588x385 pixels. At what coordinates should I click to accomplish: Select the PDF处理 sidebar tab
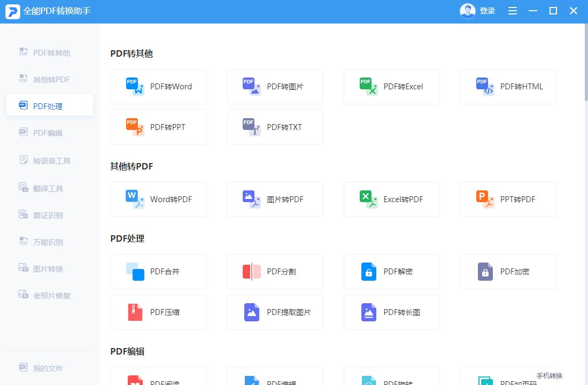pos(50,106)
